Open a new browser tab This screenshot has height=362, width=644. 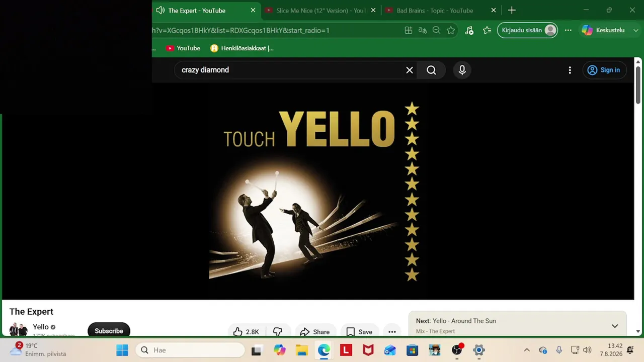coord(512,10)
